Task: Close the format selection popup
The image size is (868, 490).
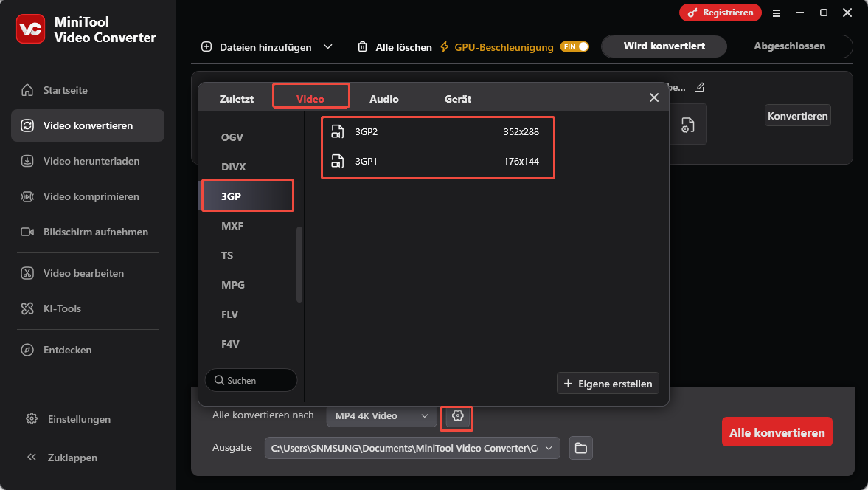Action: 654,97
